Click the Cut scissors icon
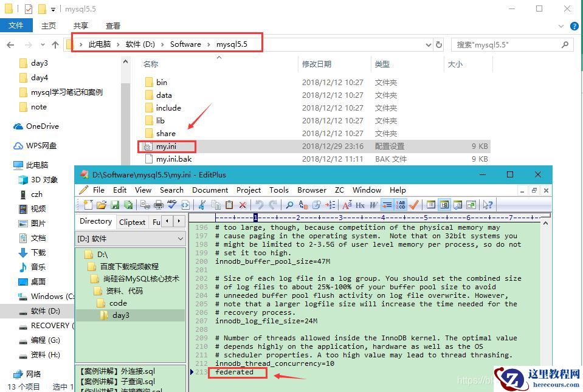583x392 pixels. click(201, 205)
